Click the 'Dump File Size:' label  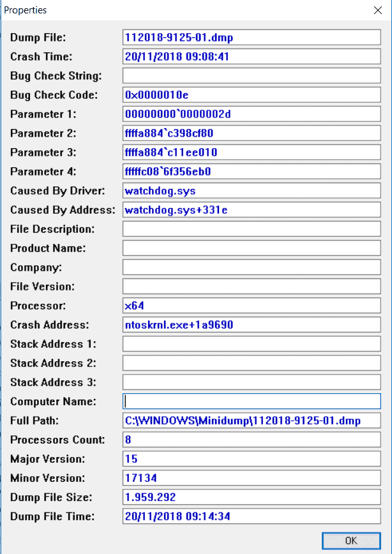click(51, 497)
